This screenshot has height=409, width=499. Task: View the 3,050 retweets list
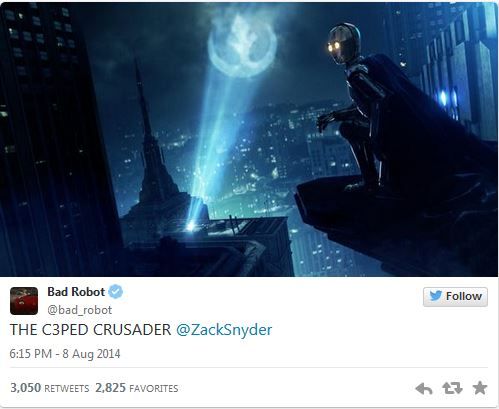(x=50, y=388)
